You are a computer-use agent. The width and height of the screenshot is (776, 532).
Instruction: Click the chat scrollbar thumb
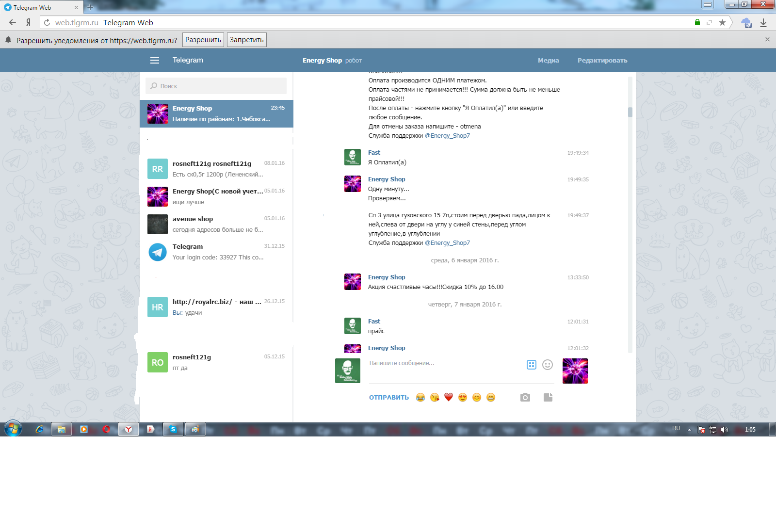[x=630, y=112]
